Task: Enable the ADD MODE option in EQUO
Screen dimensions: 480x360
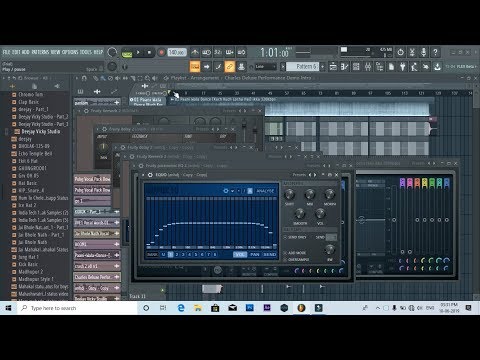Action: tap(294, 253)
